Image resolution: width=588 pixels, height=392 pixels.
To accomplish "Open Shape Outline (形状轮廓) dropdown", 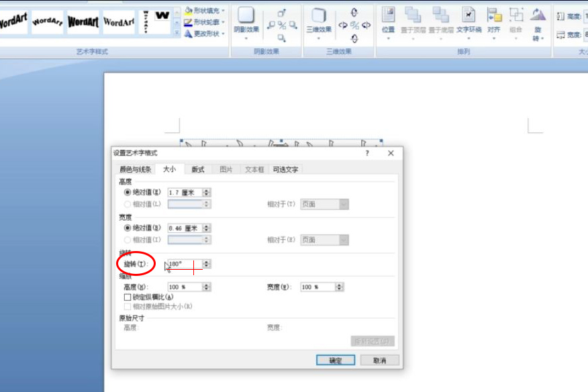I will (x=204, y=22).
